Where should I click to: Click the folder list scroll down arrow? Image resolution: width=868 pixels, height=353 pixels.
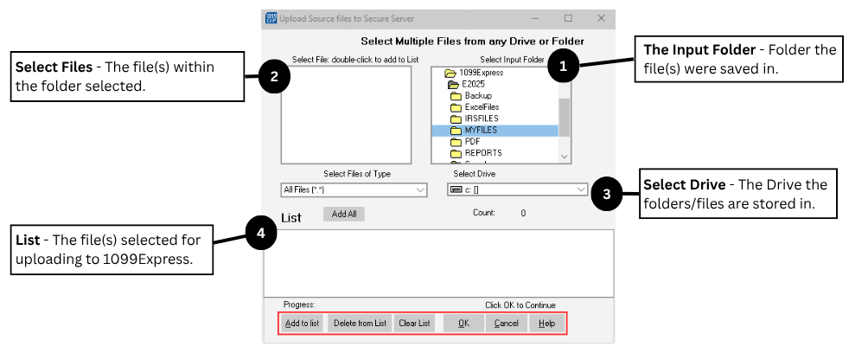pos(564,157)
